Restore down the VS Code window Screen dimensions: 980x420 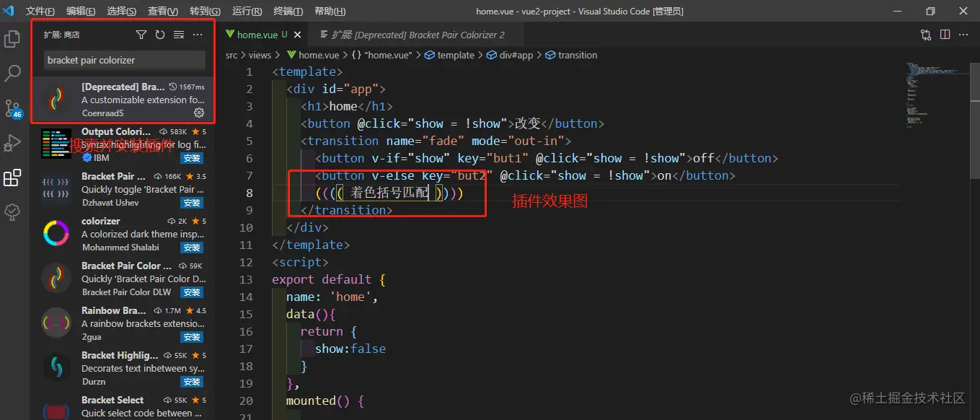[930, 11]
